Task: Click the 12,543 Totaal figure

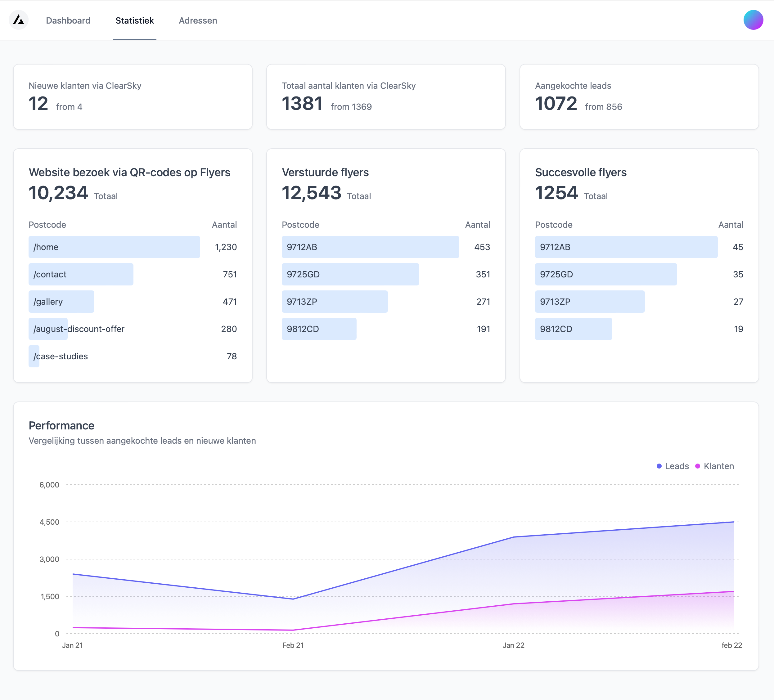Action: pos(326,193)
